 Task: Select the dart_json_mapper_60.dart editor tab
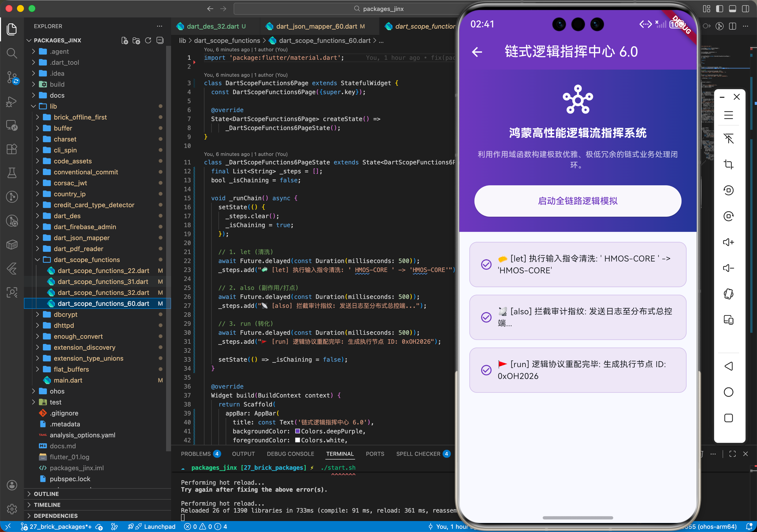click(x=316, y=26)
